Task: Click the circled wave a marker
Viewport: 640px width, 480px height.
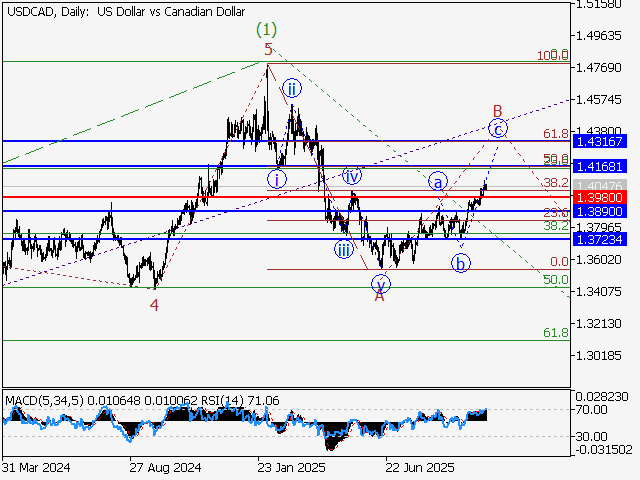Action: (x=437, y=182)
